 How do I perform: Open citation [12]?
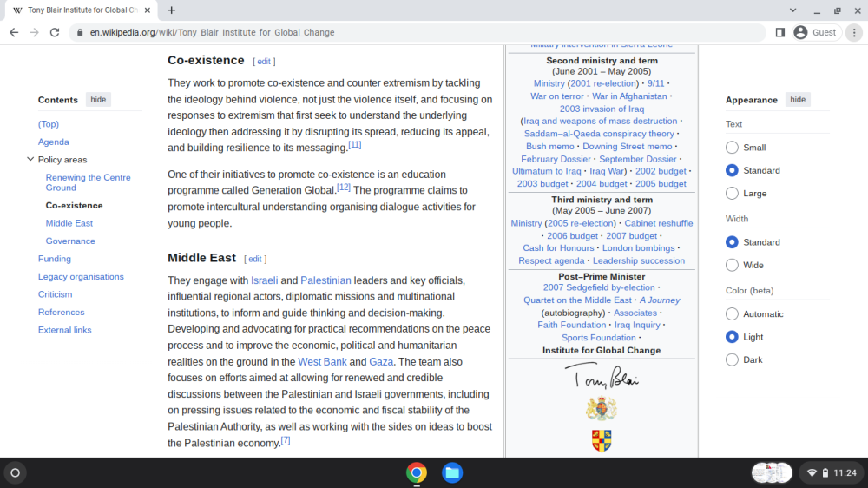[x=344, y=188]
